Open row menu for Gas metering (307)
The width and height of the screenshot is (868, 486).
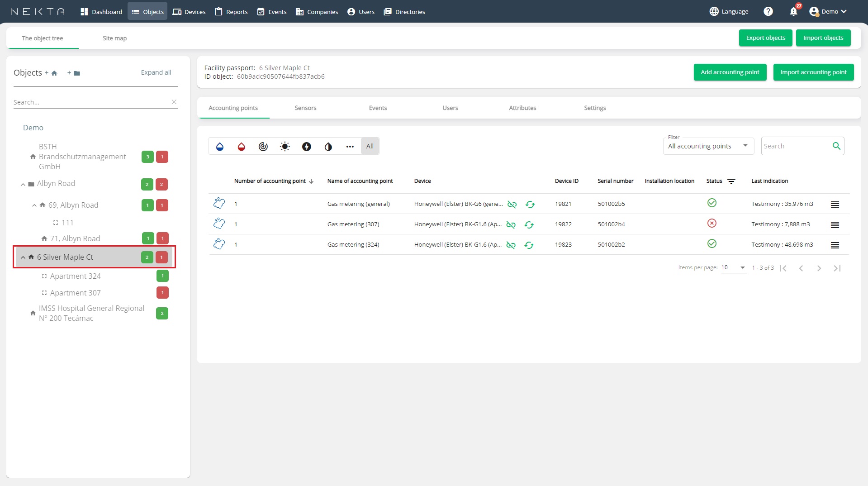[835, 224]
